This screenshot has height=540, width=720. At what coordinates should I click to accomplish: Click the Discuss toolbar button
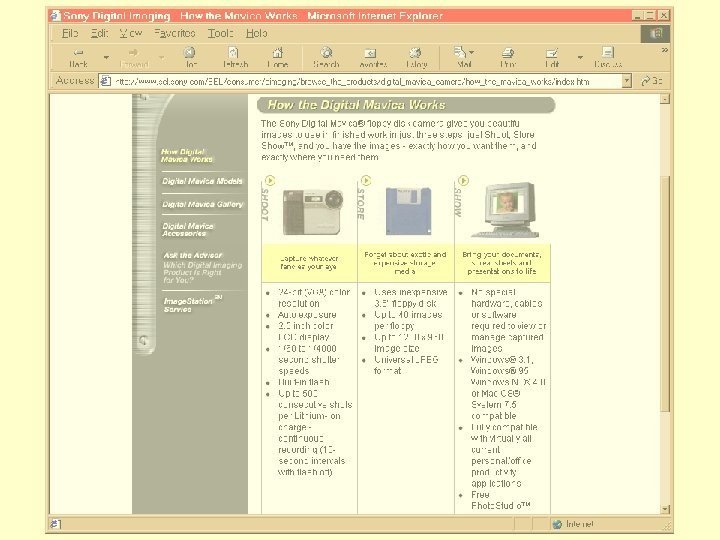tap(608, 57)
